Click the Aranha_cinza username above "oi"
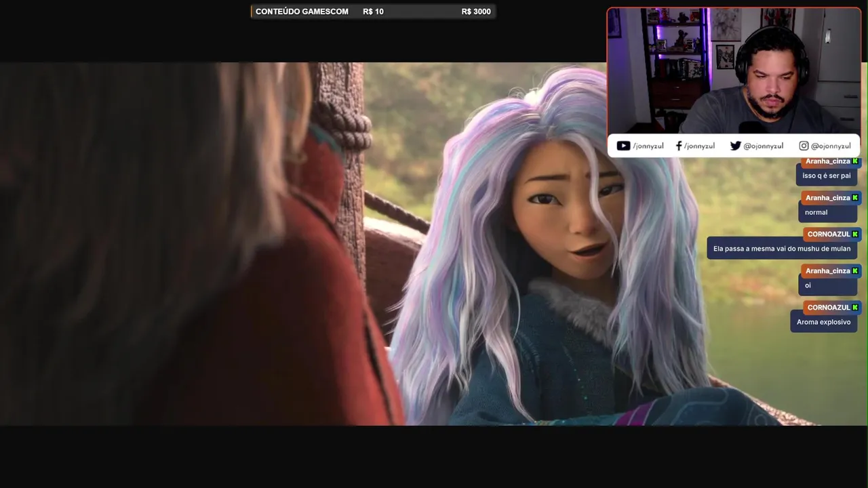The image size is (868, 488). 827,271
